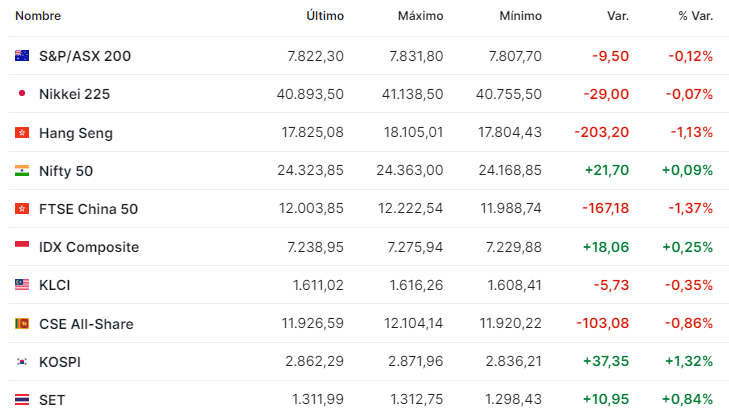Open the FTSE China 50 link
The width and height of the screenshot is (729, 416).
pos(88,209)
